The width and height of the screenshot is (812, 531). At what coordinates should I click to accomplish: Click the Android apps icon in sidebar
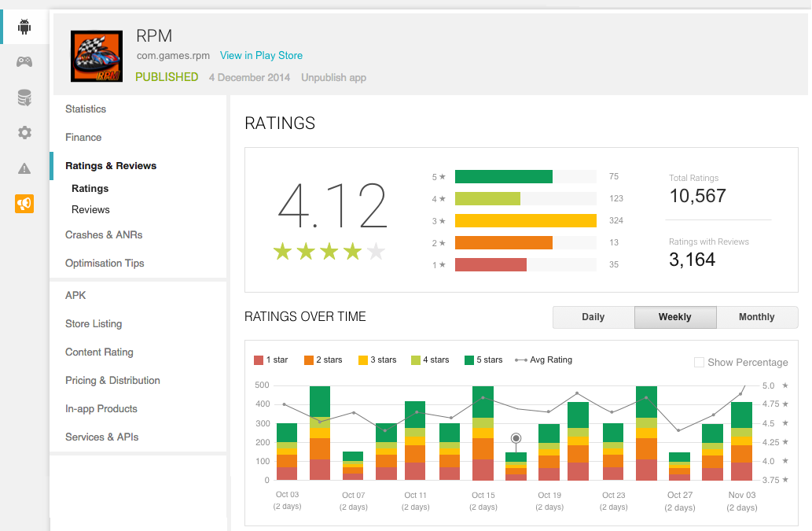(x=24, y=28)
